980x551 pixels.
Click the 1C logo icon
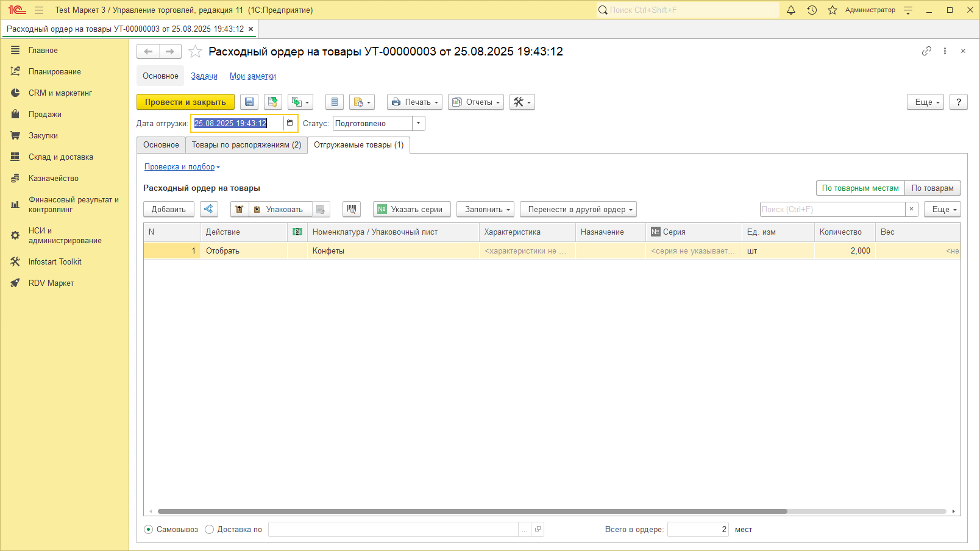[x=17, y=10]
